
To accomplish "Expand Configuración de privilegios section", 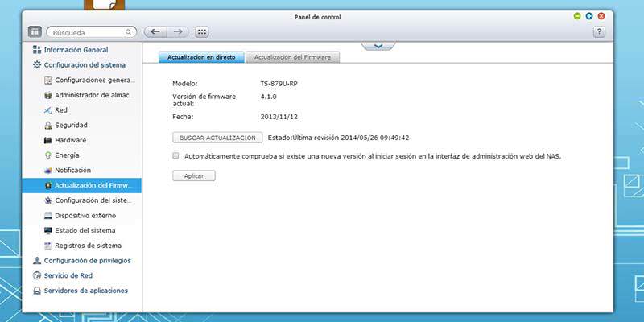I will [88, 260].
